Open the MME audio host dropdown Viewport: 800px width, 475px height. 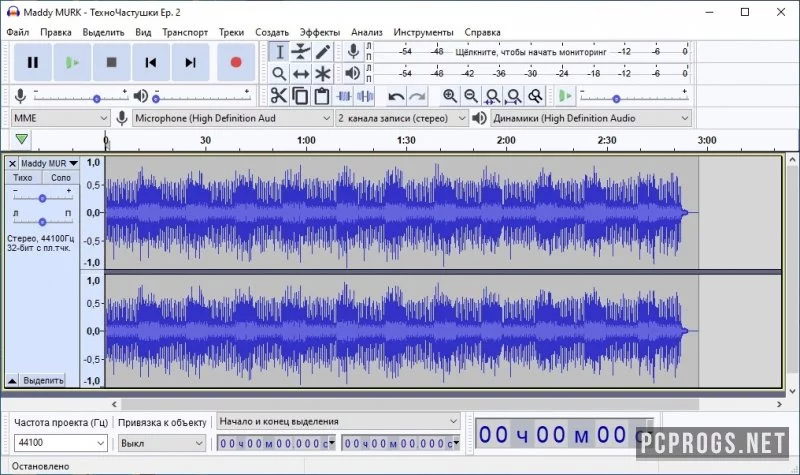coord(60,118)
